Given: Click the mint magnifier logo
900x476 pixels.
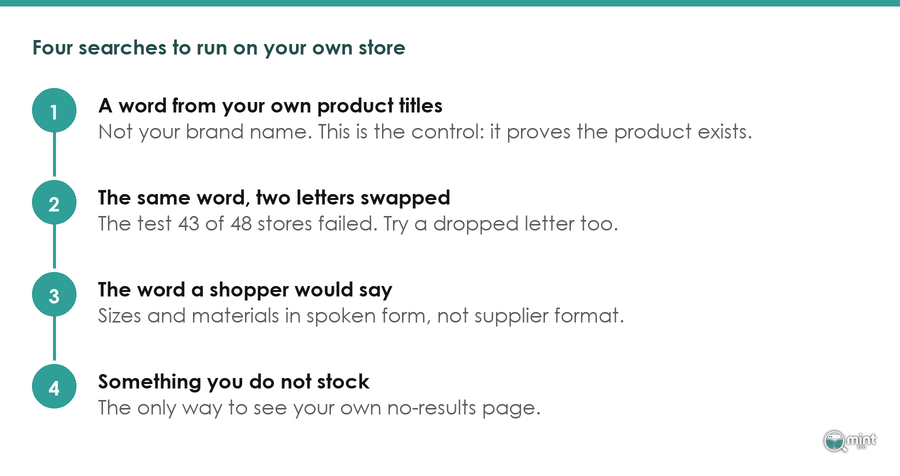Looking at the screenshot, I should click(850, 441).
